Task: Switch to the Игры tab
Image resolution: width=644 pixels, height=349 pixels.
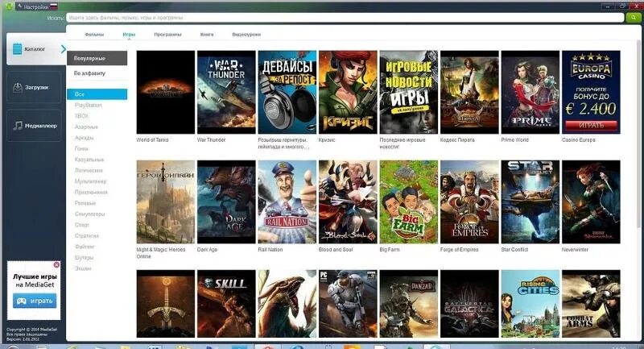Action: click(x=129, y=35)
